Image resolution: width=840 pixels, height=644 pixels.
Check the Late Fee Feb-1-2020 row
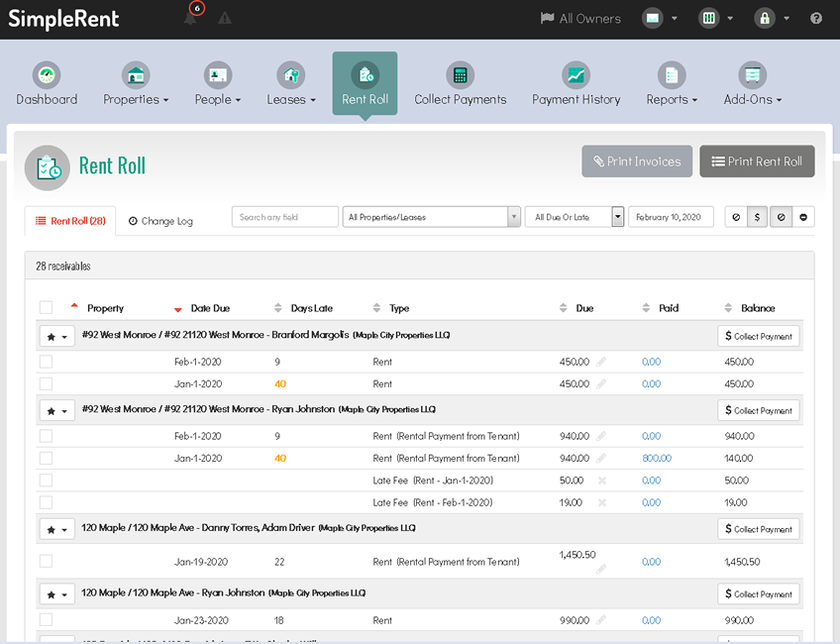point(47,502)
